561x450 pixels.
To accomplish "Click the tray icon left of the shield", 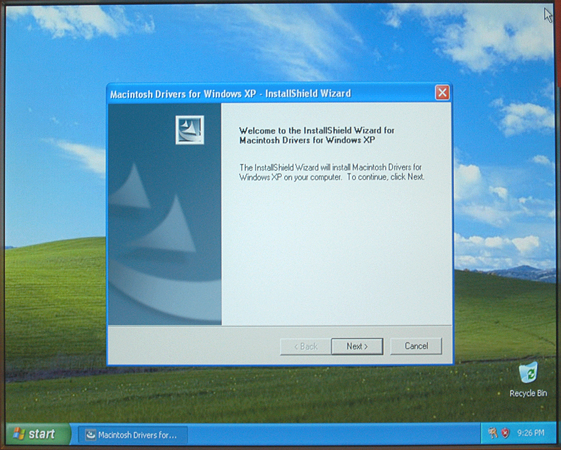I will tap(493, 433).
